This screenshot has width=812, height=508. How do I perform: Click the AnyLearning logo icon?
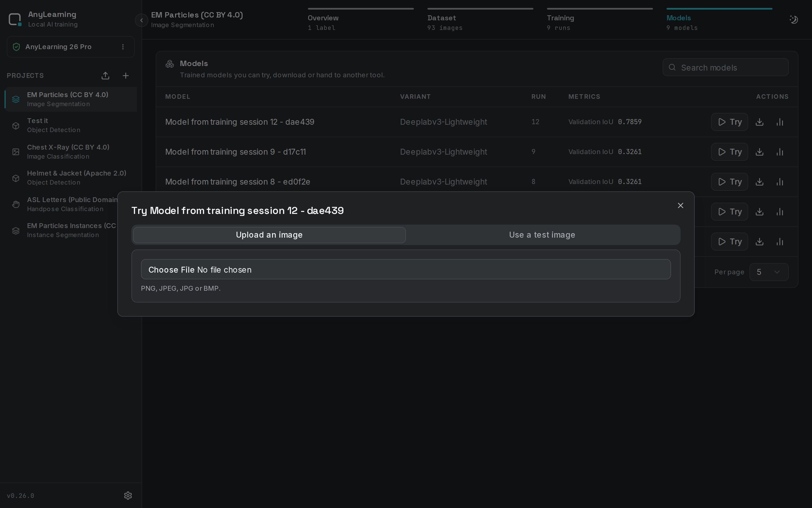tap(15, 19)
